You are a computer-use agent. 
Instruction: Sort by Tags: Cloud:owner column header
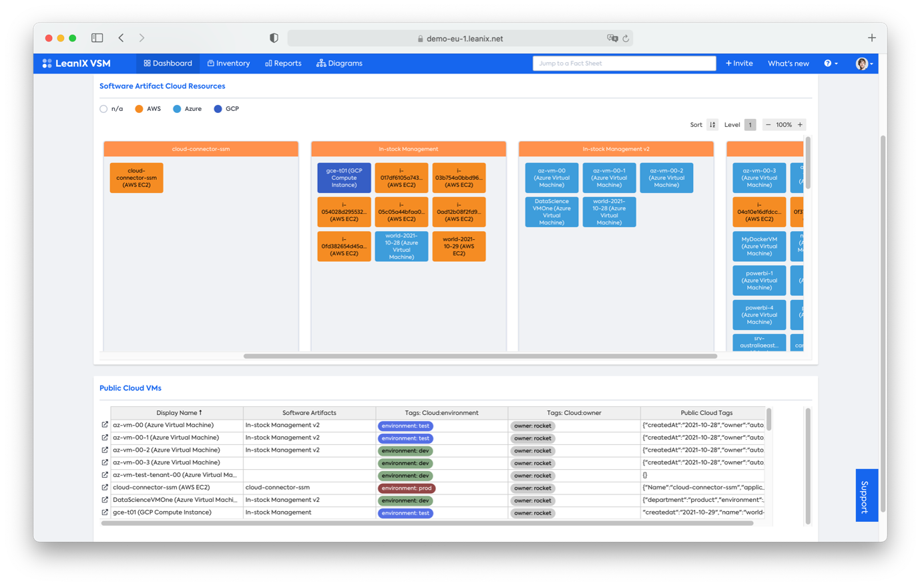coord(573,413)
